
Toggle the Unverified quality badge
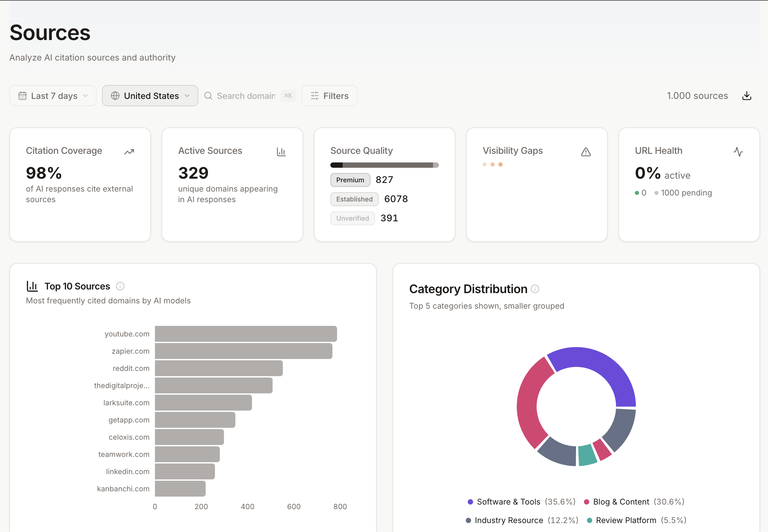[x=353, y=218]
